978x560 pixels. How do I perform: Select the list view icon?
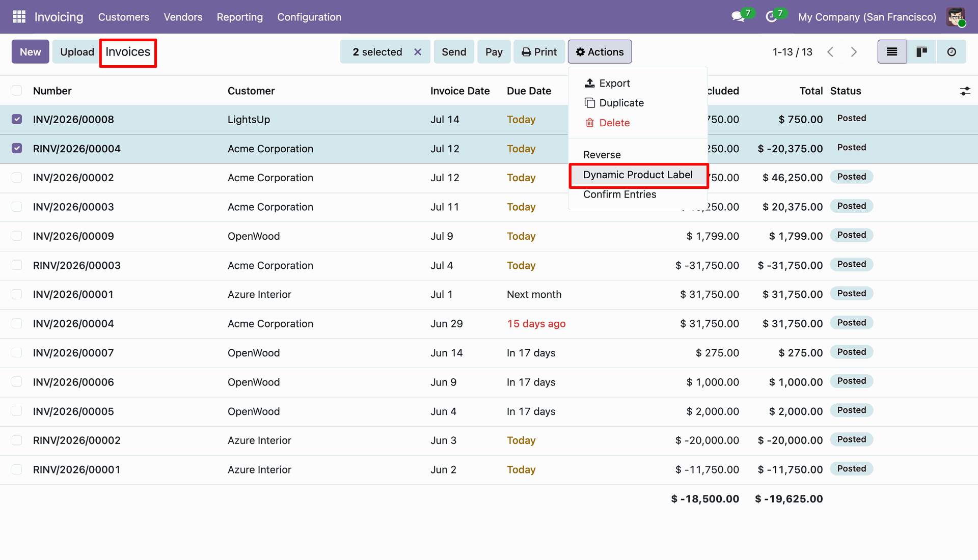tap(892, 52)
